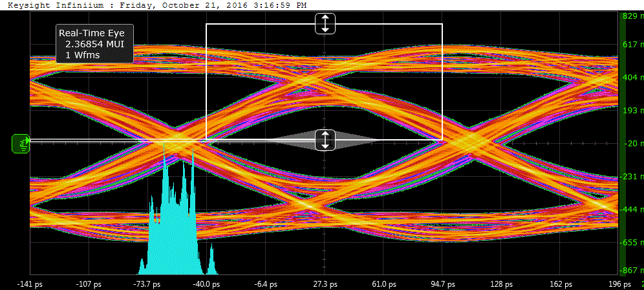Select the green ground reference marker on left edge

click(21, 143)
